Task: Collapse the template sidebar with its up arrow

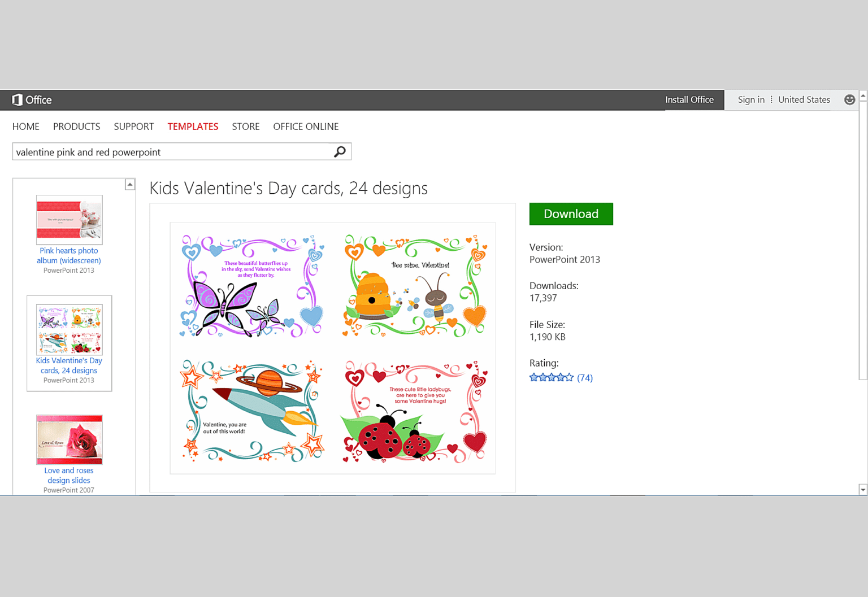Action: [x=129, y=184]
